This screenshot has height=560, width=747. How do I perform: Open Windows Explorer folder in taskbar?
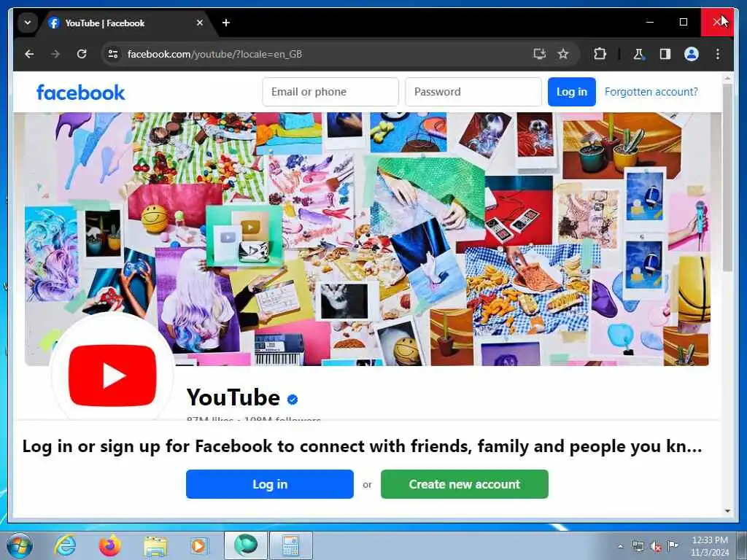(155, 545)
